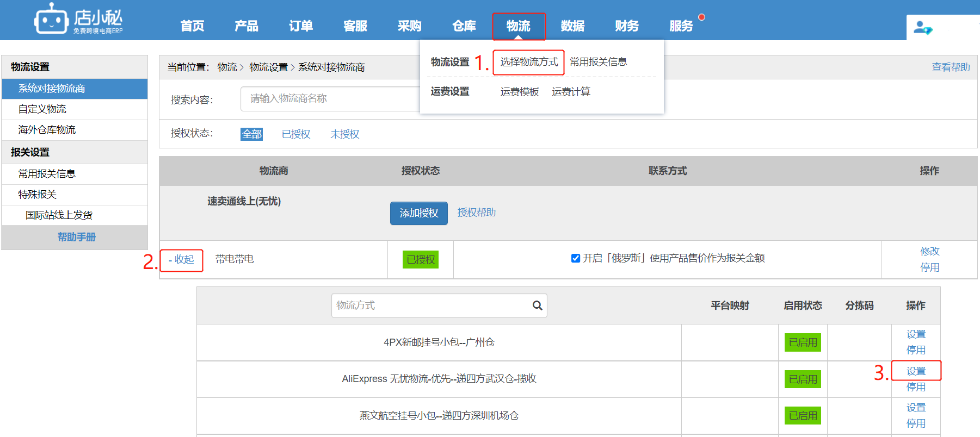Open the 物流 menu

[519, 26]
